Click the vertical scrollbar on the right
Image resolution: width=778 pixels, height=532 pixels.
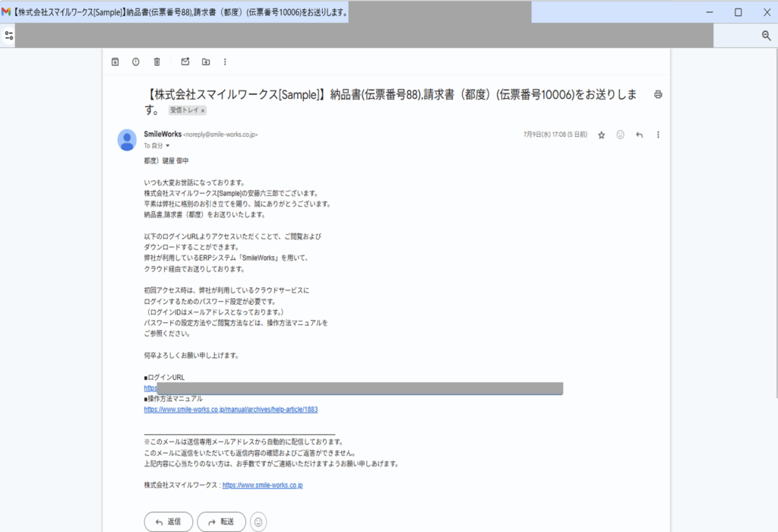776,223
